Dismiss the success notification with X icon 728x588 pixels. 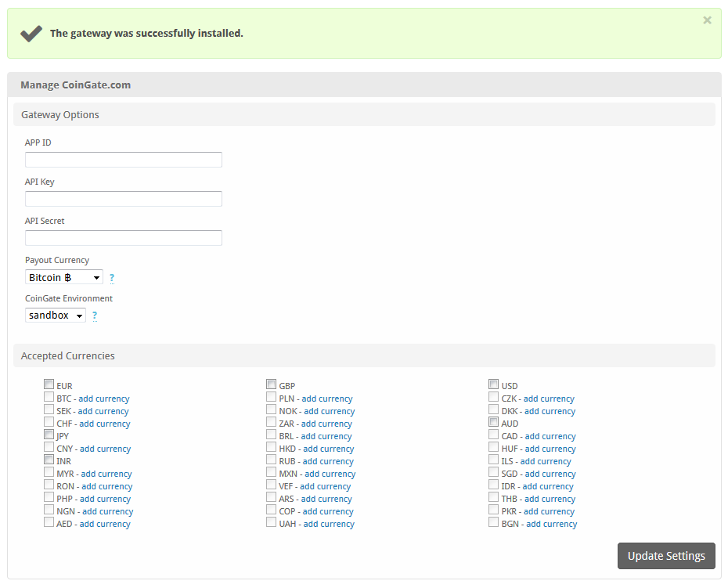coord(707,20)
